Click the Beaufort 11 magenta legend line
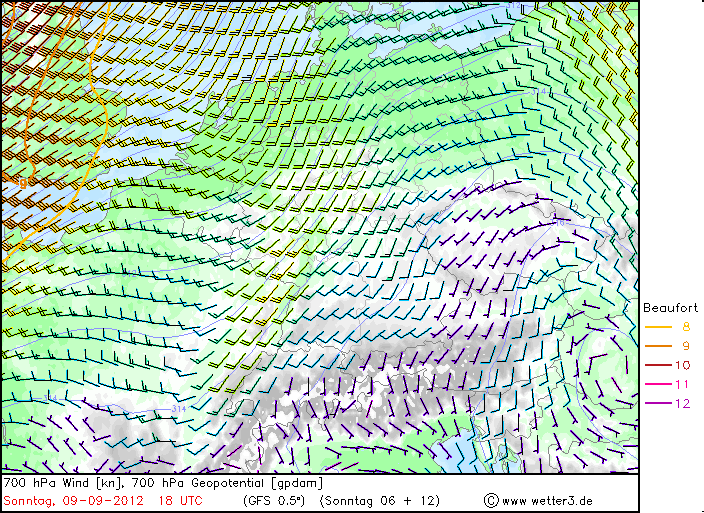This screenshot has height=513, width=704. [x=657, y=384]
